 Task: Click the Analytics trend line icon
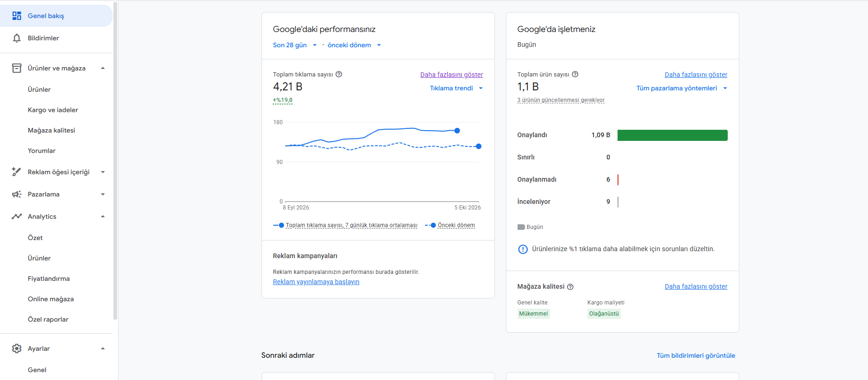(17, 216)
